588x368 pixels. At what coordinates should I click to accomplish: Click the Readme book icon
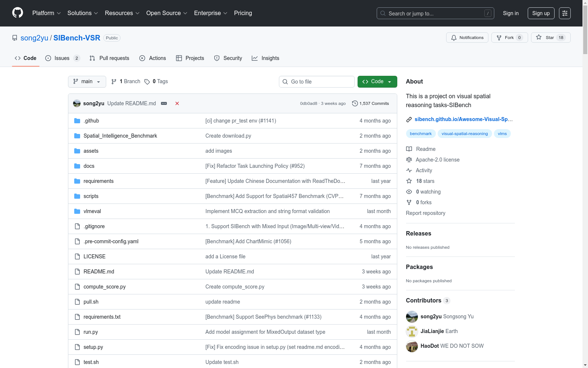coord(409,149)
